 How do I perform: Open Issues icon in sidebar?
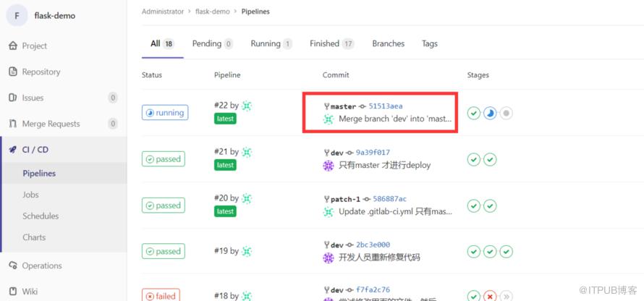(13, 98)
